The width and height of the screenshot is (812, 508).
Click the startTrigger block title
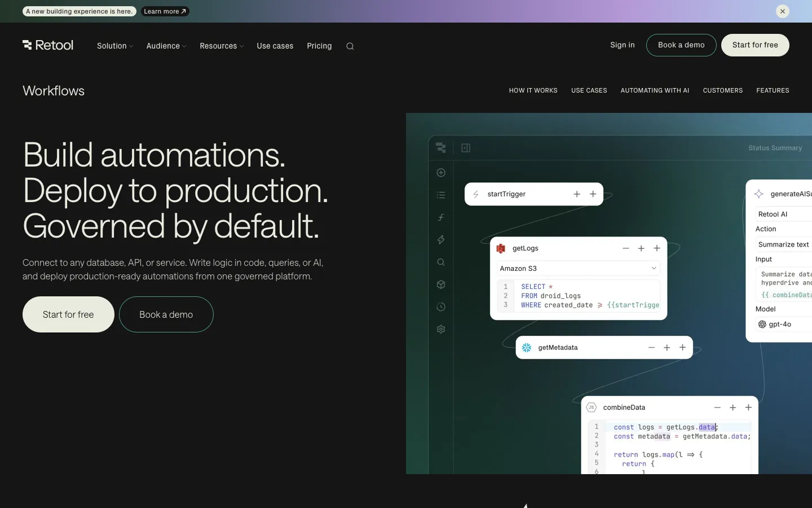(506, 194)
